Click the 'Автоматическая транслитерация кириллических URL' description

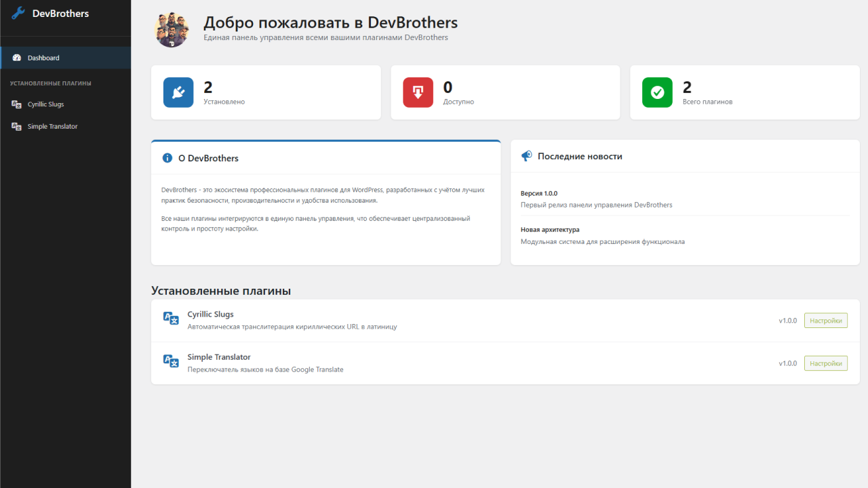coord(292,327)
